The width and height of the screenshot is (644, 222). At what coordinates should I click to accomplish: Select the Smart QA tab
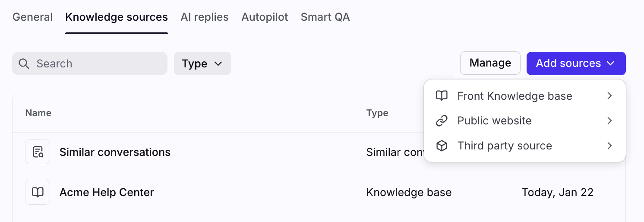pos(325,17)
